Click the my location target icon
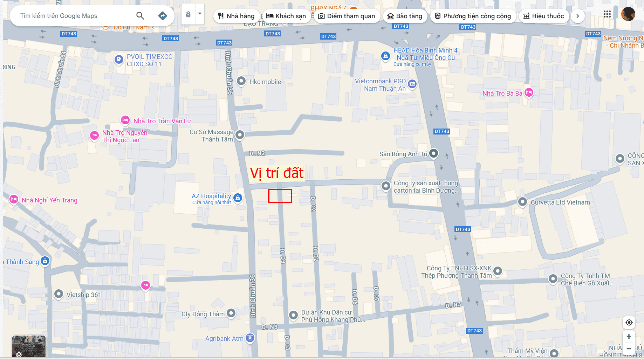 [629, 323]
